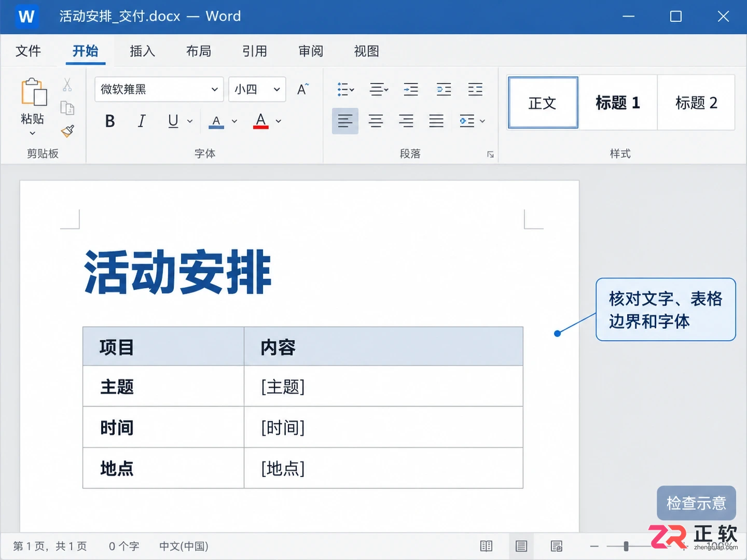
Task: Open the 小四 font size dropdown
Action: click(x=257, y=89)
